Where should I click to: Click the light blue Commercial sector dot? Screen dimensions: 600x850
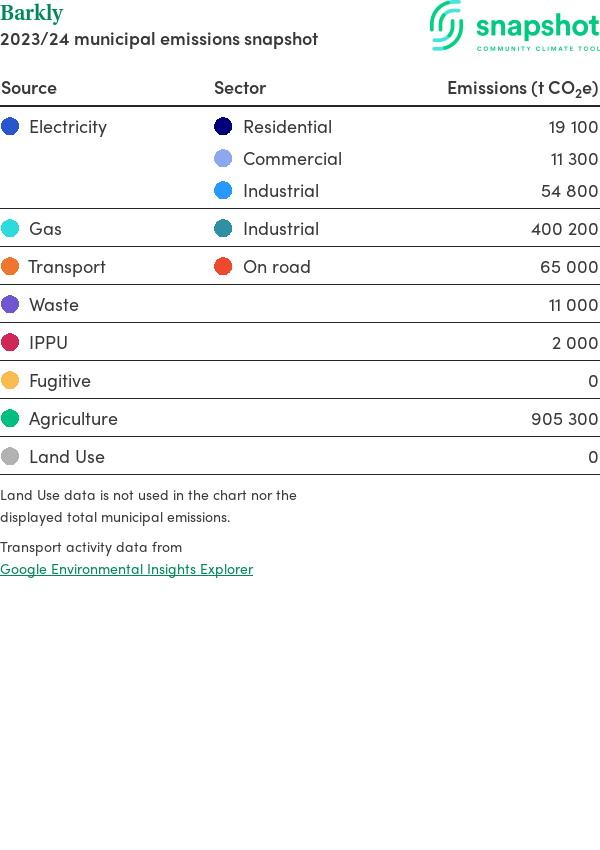223,158
